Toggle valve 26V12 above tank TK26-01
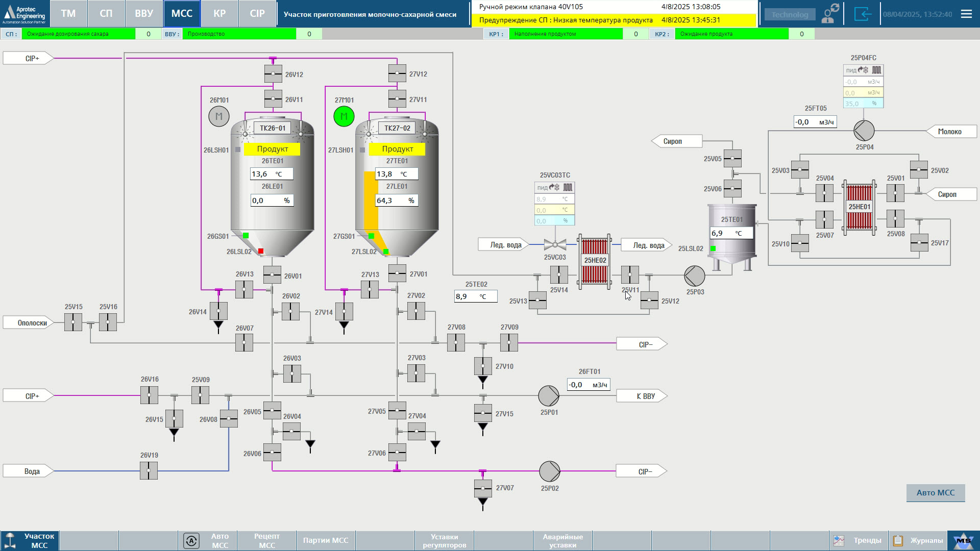This screenshot has height=551, width=980. (x=274, y=73)
